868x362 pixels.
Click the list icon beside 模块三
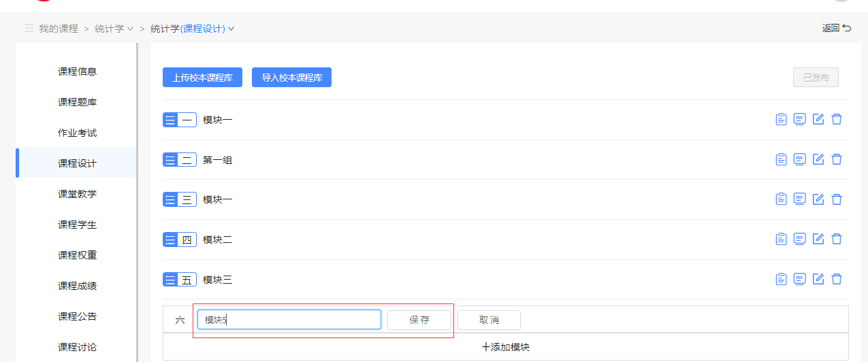(x=171, y=280)
